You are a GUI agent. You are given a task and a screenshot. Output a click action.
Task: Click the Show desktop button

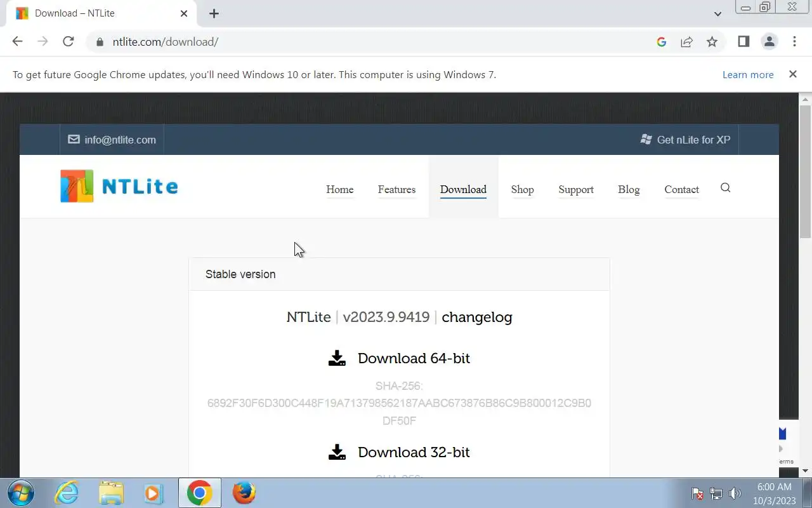[x=807, y=493]
